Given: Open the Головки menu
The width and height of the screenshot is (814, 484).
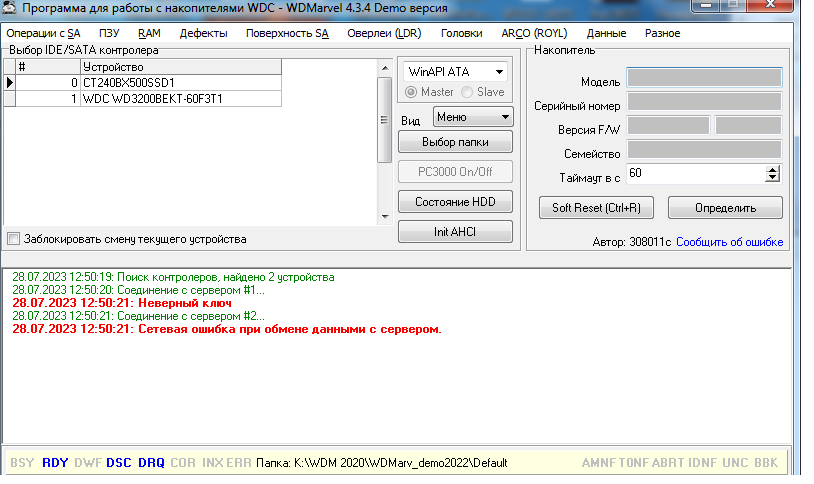Looking at the screenshot, I should (x=461, y=33).
